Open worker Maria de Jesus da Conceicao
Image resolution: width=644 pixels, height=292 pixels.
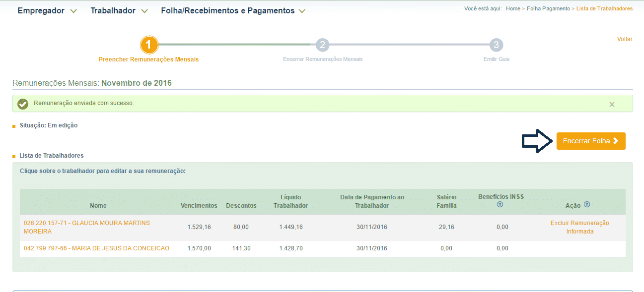click(x=96, y=248)
